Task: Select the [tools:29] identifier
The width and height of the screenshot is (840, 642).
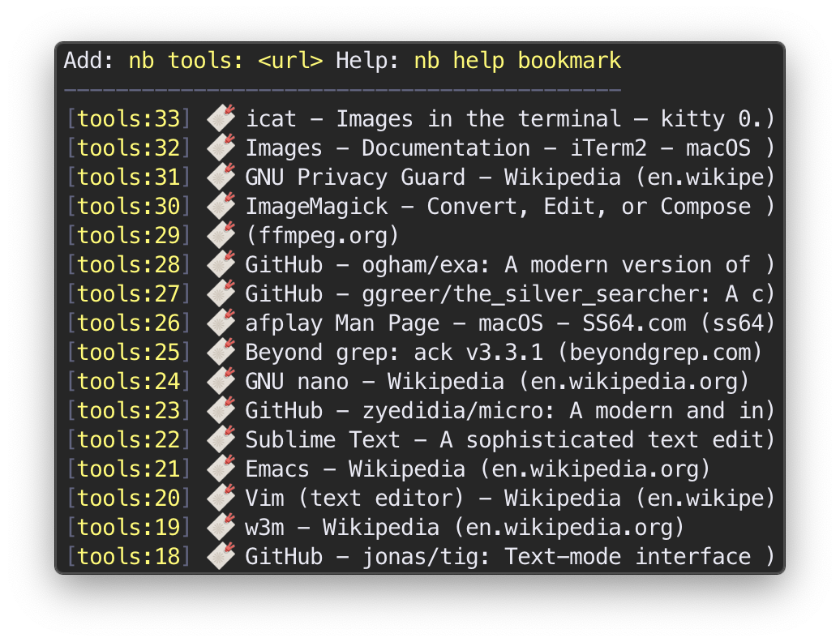Action: [129, 236]
